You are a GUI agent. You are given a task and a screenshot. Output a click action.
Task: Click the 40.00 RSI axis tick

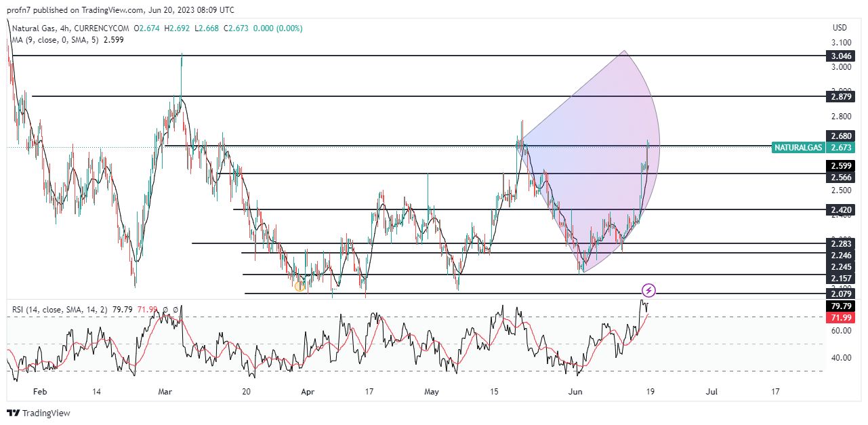pyautogui.click(x=842, y=358)
